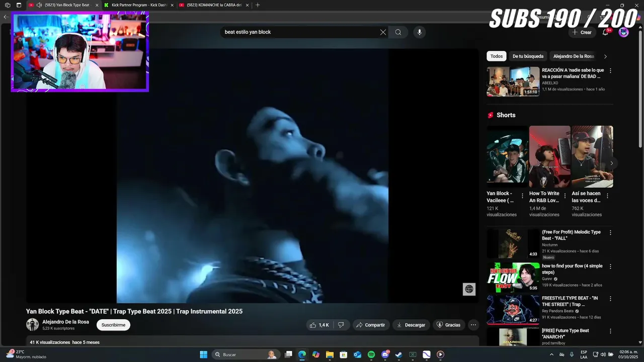Open options for Así se hacen las voces short
Viewport: 644px width, 362px height.
pyautogui.click(x=607, y=196)
